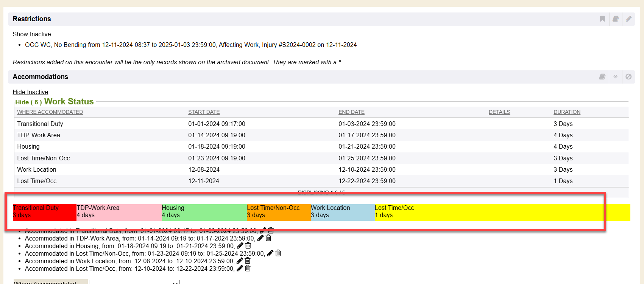Image resolution: width=644 pixels, height=284 pixels.
Task: Click Show Inactive under Restrictions
Action: [x=32, y=34]
